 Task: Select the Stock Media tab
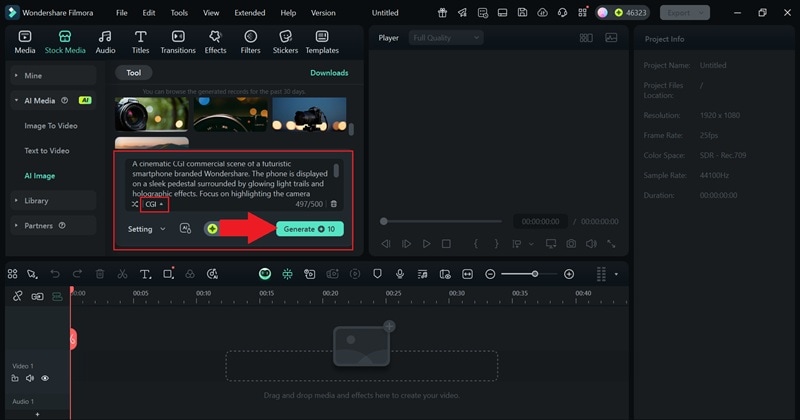coord(65,42)
